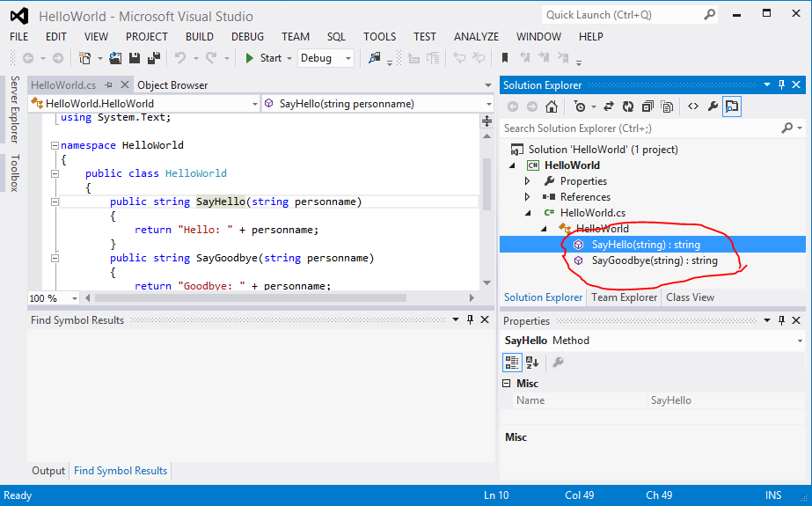Click the Show All Files icon
The width and height of the screenshot is (812, 506).
pos(667,106)
